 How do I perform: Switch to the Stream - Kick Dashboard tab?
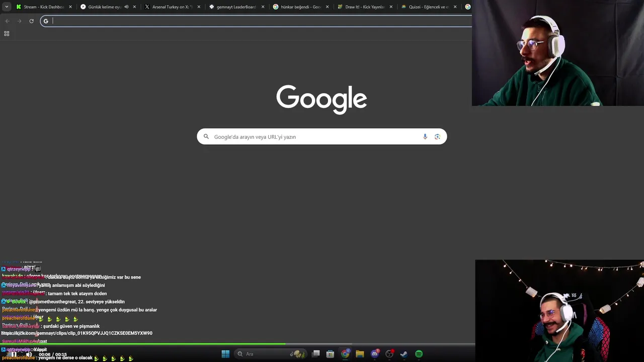pyautogui.click(x=44, y=7)
